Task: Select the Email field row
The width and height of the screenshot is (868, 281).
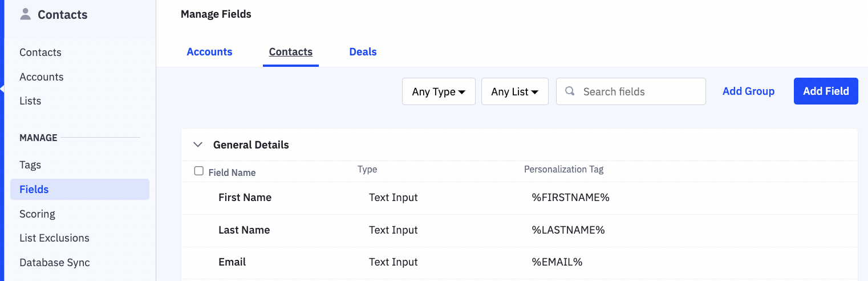Action: click(232, 262)
